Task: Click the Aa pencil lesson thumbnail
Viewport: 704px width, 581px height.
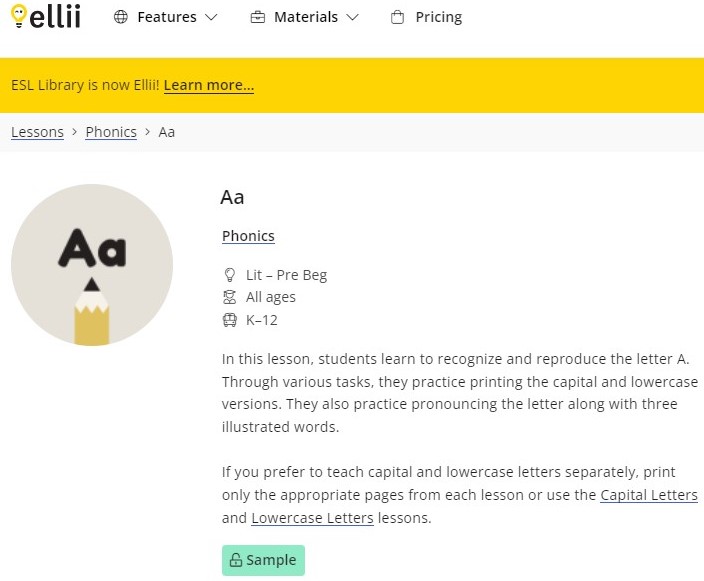Action: 92,265
